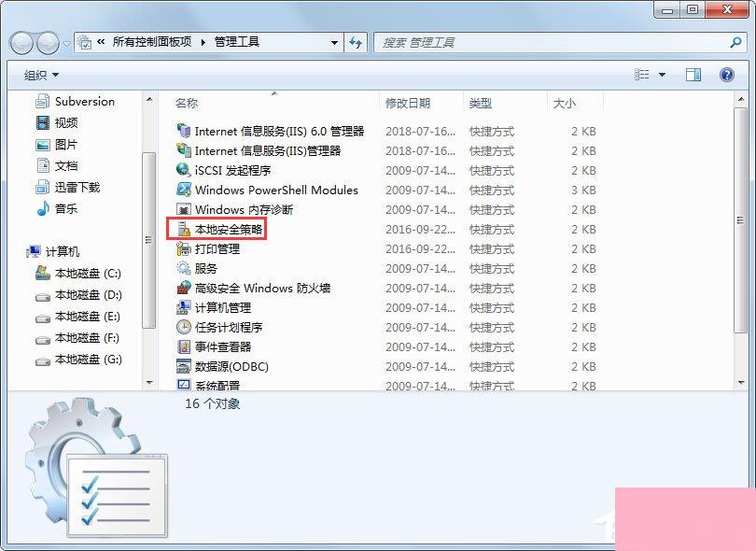Image resolution: width=756 pixels, height=551 pixels.
Task: Click the Back navigation arrow button
Action: pos(21,43)
